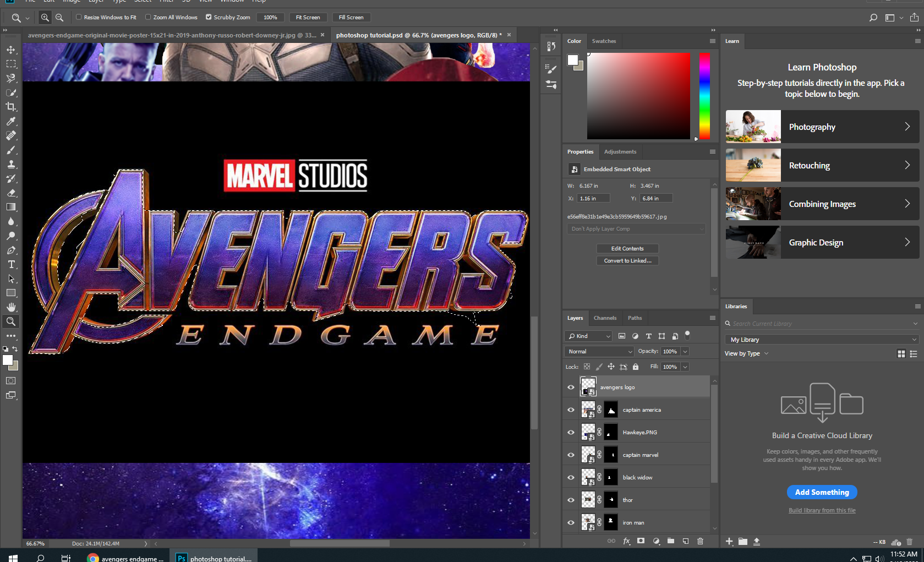Select the Clone Stamp tool
This screenshot has width=924, height=562.
coord(11,164)
